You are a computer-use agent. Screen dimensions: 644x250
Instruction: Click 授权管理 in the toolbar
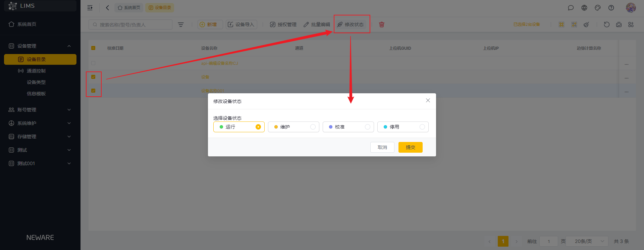point(283,24)
